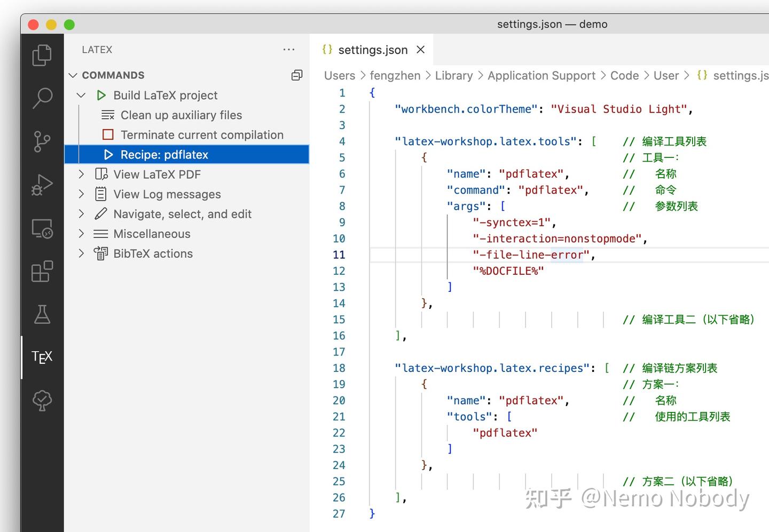The image size is (769, 532).
Task: Collapse the Build LaTeX project section
Action: coord(81,95)
